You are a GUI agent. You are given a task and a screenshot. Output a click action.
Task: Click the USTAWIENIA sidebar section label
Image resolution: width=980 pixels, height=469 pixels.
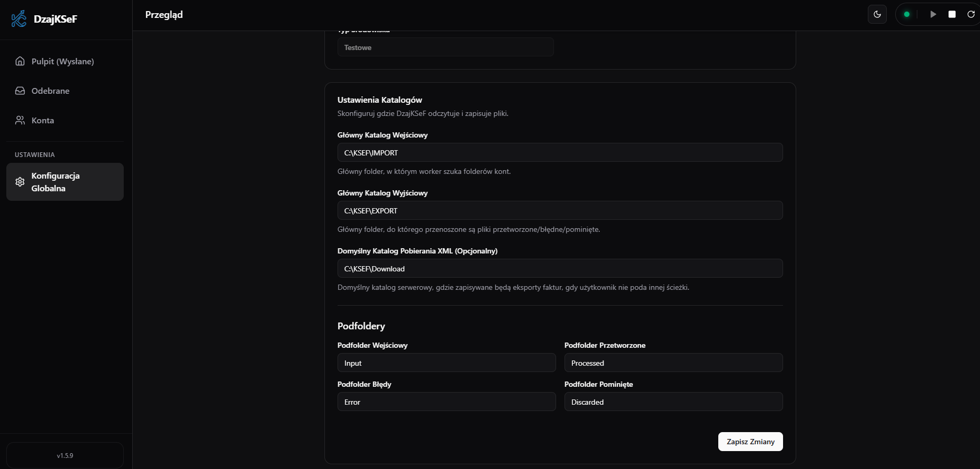pyautogui.click(x=35, y=154)
